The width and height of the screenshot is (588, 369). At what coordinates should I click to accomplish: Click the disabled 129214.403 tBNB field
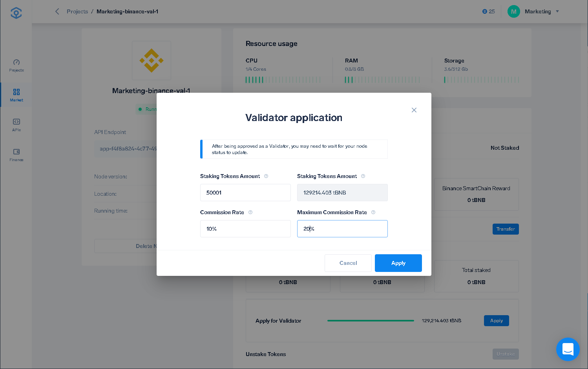click(x=342, y=193)
